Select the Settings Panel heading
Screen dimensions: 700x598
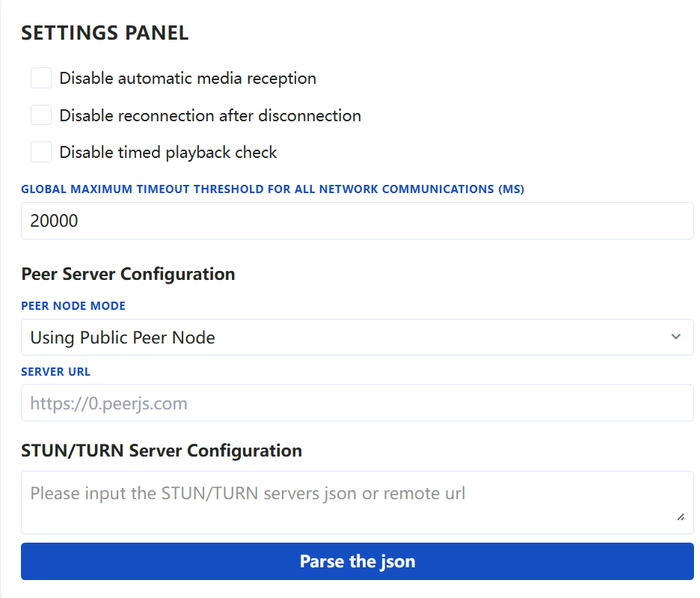(105, 33)
